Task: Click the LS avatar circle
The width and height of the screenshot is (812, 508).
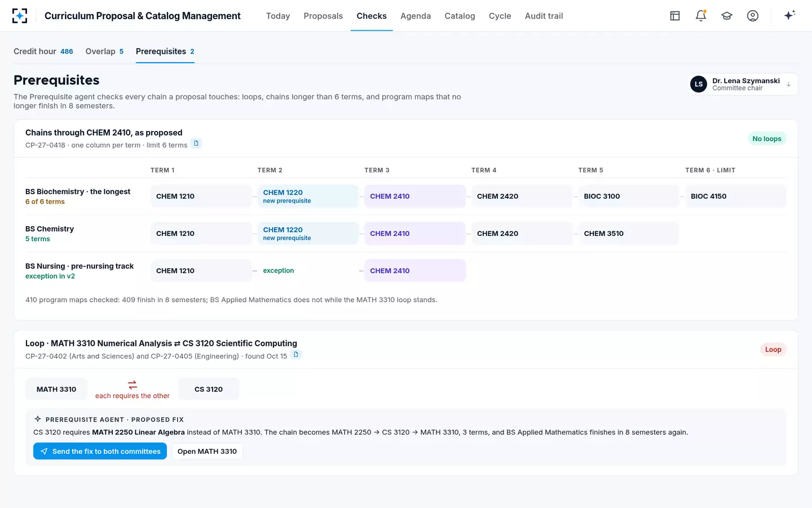Action: [x=699, y=84]
